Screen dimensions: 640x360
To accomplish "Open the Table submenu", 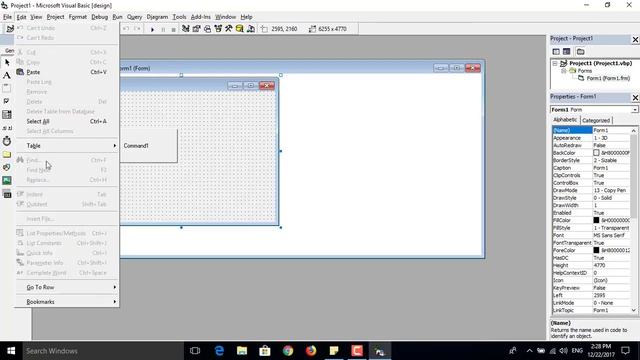I will click(x=67, y=146).
